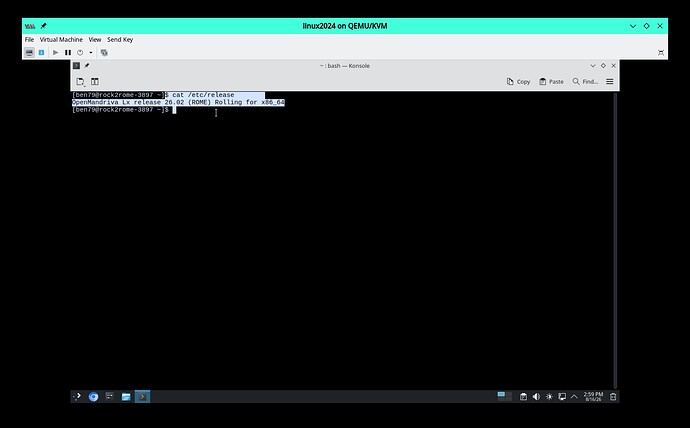Select the Konsole taskbar entry
Screen dimensions: 690x428
(142, 397)
